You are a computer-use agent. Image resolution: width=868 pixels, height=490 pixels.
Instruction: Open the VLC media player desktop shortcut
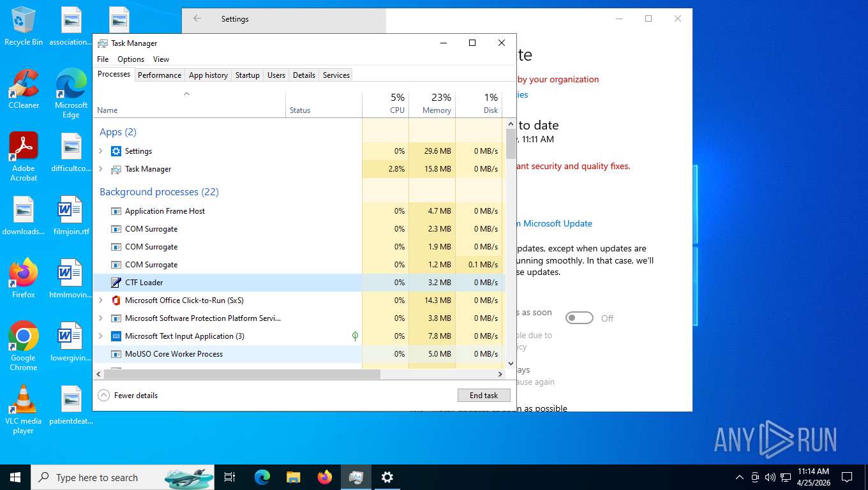24,410
